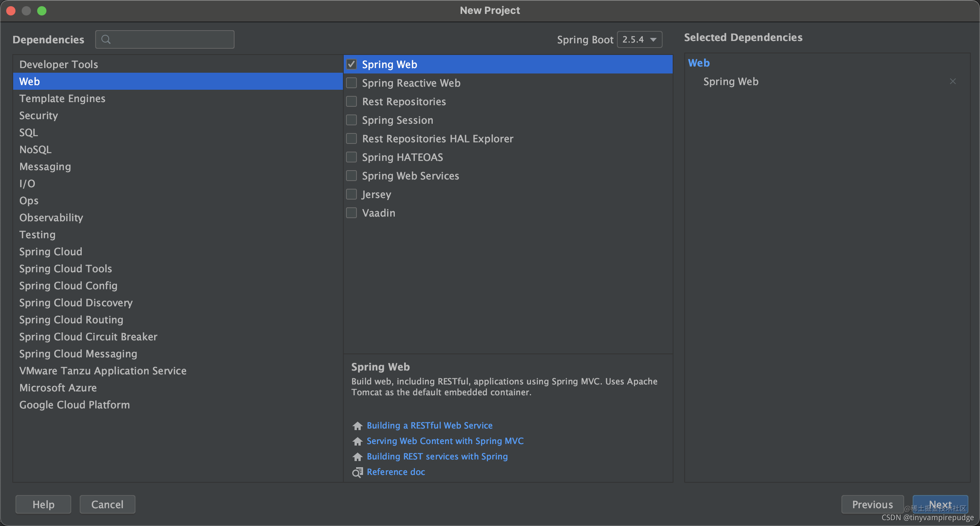Screen dimensions: 980x526
Task: Click the Next button to proceed
Action: click(941, 504)
